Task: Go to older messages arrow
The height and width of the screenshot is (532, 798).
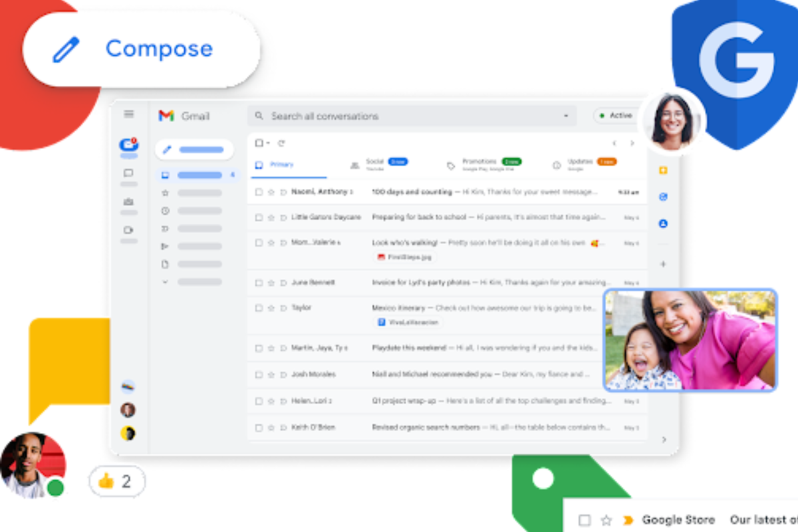Action: pyautogui.click(x=632, y=143)
